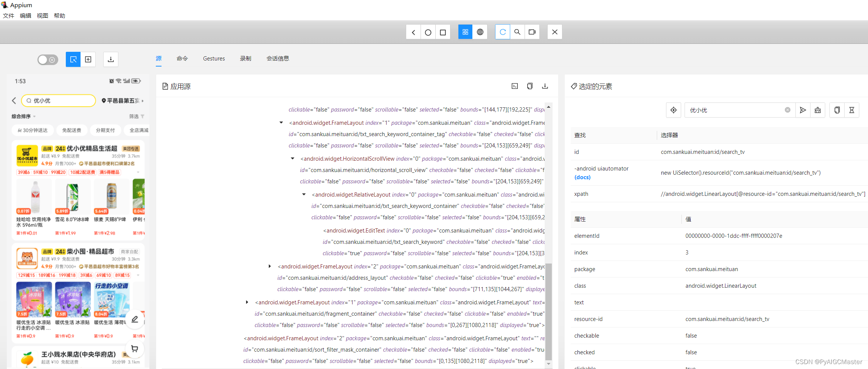Select the android.widget.EditText tree node
Image resolution: width=868 pixels, height=369 pixels.
click(x=433, y=242)
